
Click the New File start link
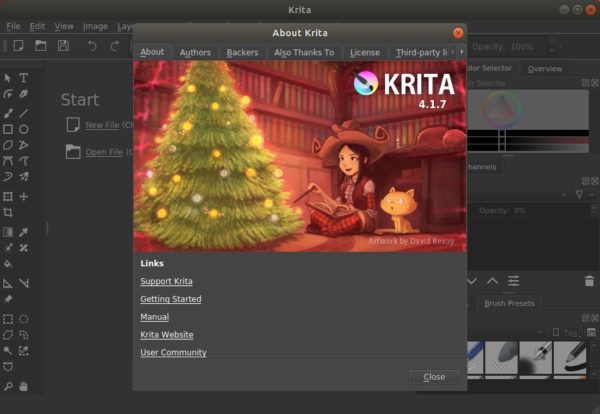click(102, 125)
